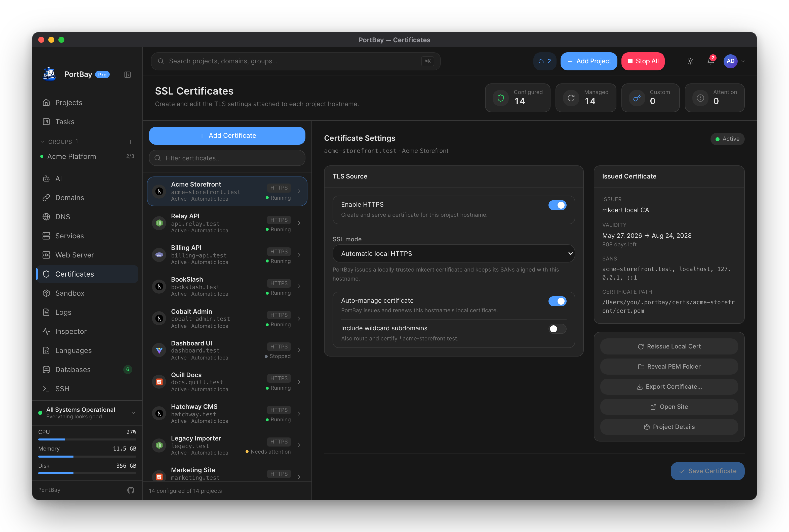Click the cloud sync indicator

[x=544, y=61]
